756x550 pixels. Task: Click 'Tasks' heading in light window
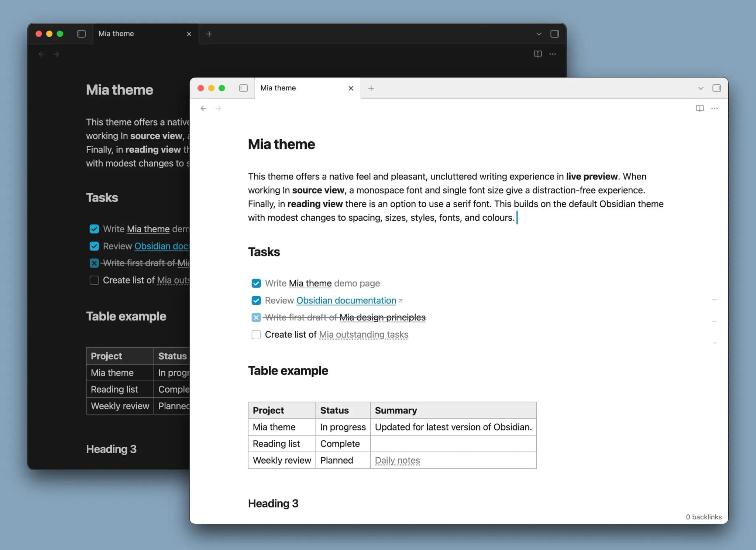coord(264,252)
